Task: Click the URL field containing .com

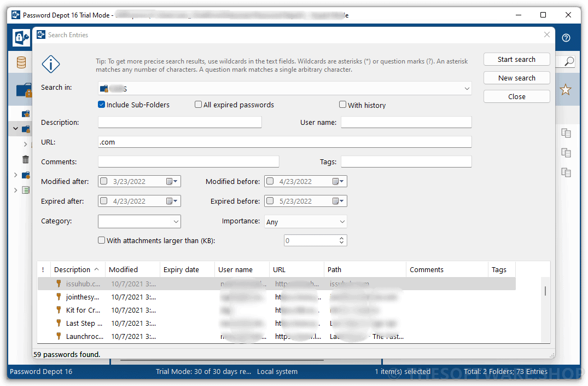Action: coord(284,142)
